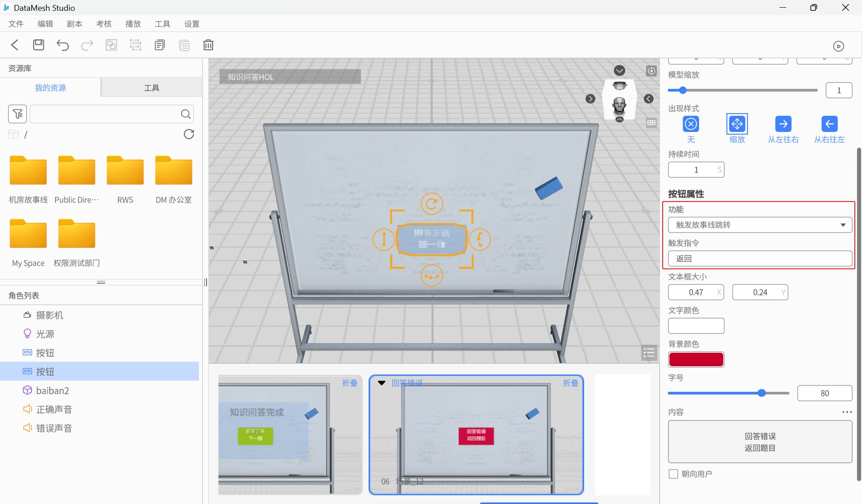The height and width of the screenshot is (504, 862).
Task: Click the redo arrow icon
Action: [87, 45]
